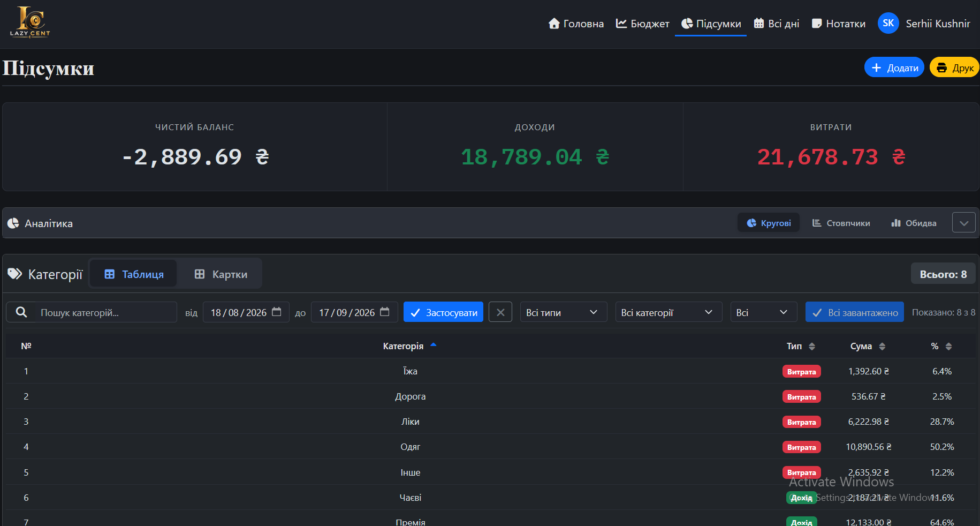This screenshot has width=980, height=526.
Task: Expand the Аналітика panel chevron
Action: tap(963, 223)
